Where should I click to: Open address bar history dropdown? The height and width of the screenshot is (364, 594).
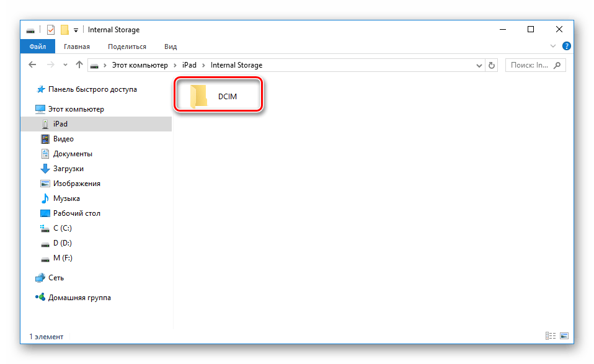pos(479,65)
